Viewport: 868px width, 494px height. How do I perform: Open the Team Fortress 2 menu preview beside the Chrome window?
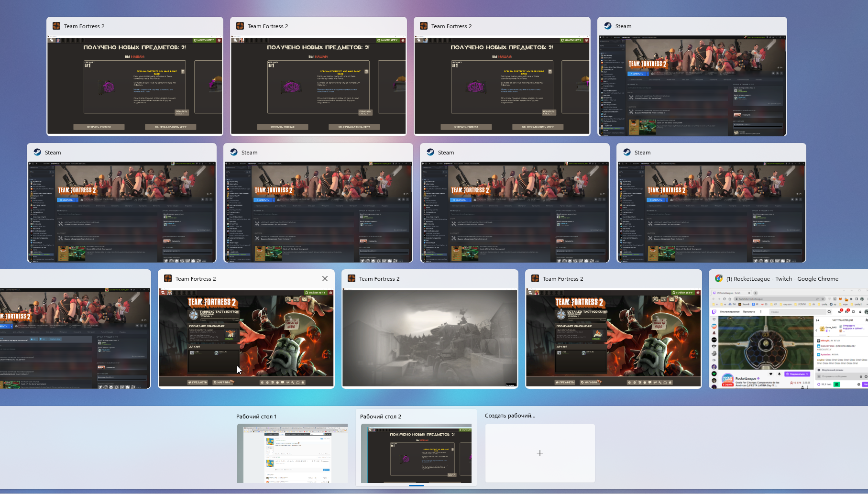614,338
